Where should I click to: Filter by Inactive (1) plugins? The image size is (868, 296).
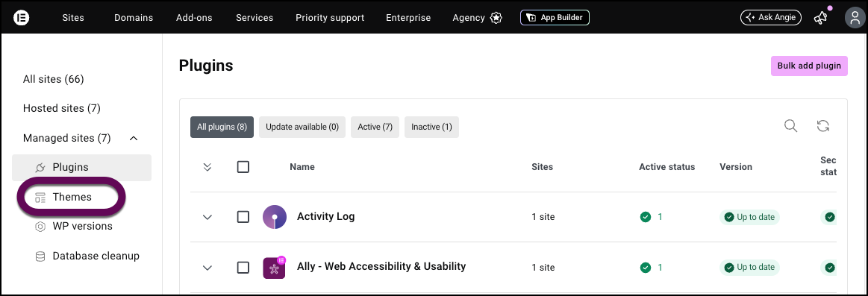[x=431, y=127]
